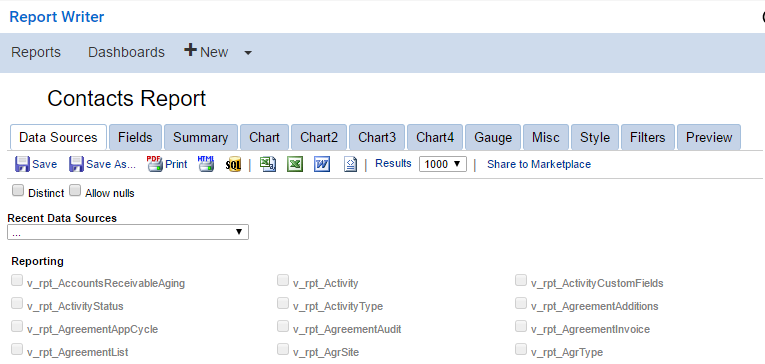Export with the green Excel icon

(295, 164)
